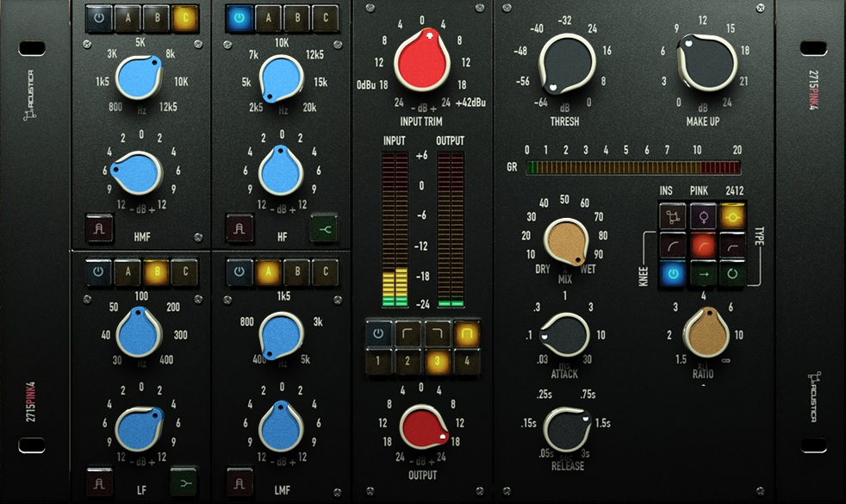Click the LMF gain knob

pyautogui.click(x=281, y=426)
